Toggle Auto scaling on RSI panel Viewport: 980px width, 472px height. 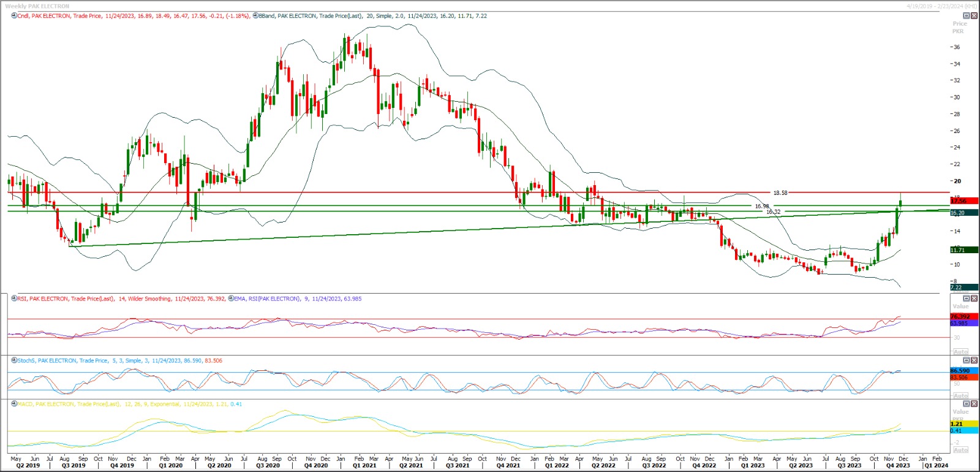point(960,352)
